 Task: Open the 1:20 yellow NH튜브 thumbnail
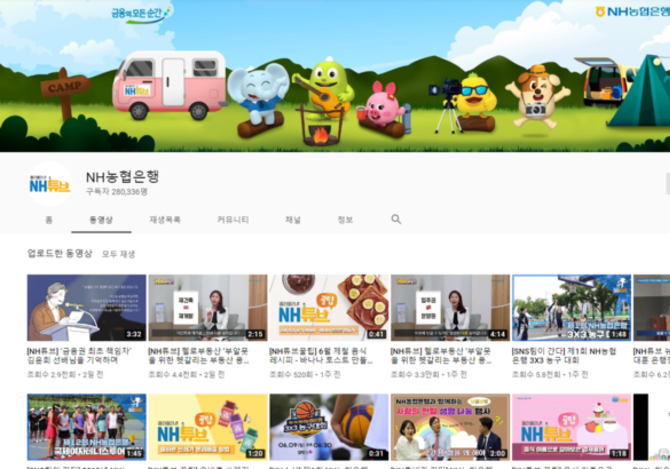208,427
